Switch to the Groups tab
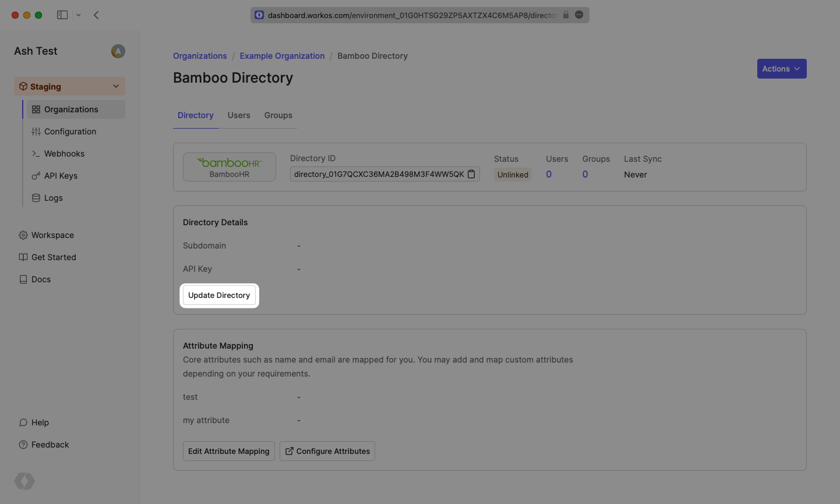Image resolution: width=840 pixels, height=504 pixels. click(x=278, y=115)
